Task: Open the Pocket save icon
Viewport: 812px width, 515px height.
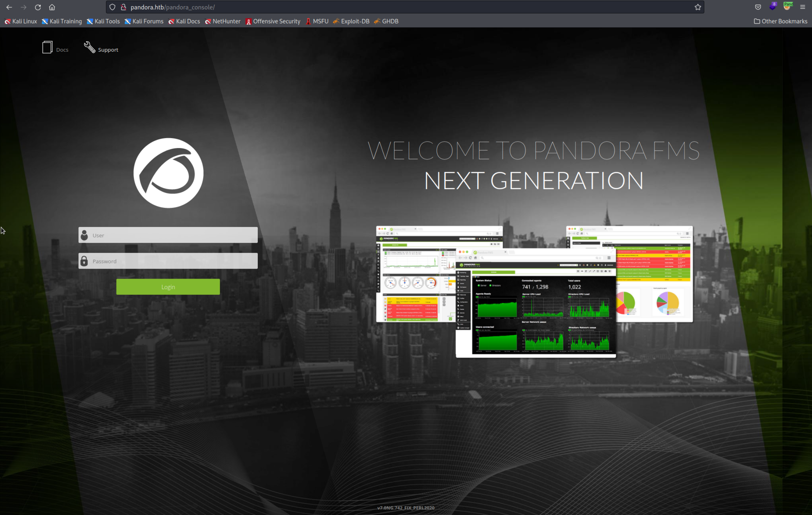Action: [758, 7]
